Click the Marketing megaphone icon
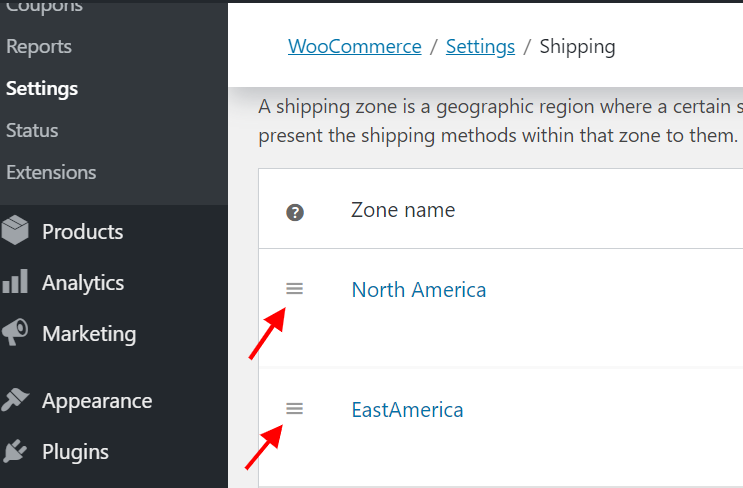The height and width of the screenshot is (488, 743). (x=15, y=333)
